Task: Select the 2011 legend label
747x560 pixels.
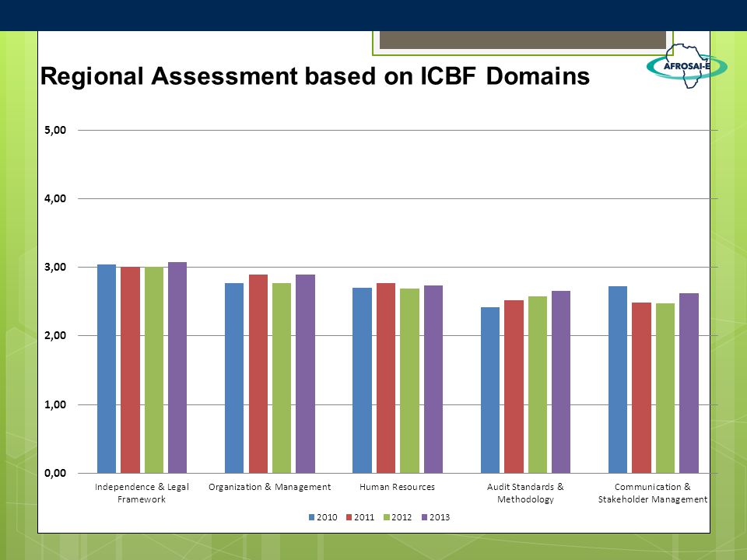Action: tap(364, 517)
